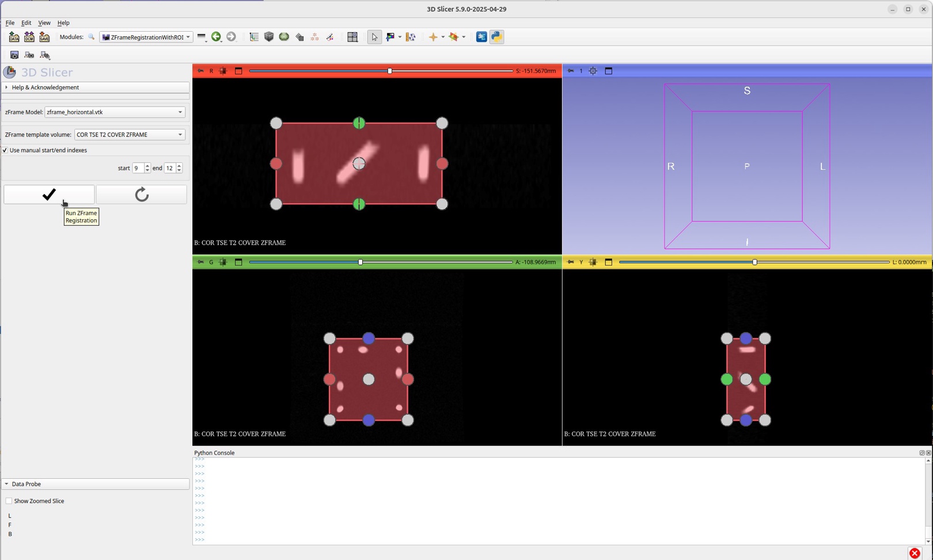
Task: Maximize the yellow slice view
Action: pos(608,262)
